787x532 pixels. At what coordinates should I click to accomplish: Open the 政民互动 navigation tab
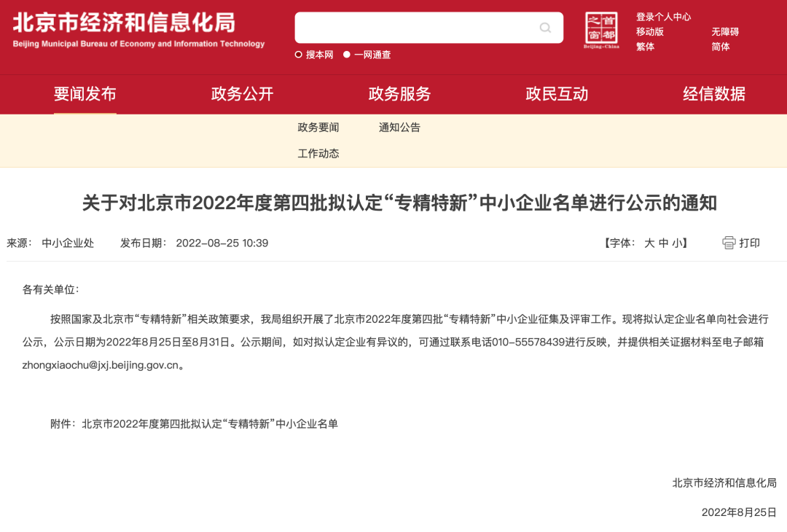click(557, 94)
